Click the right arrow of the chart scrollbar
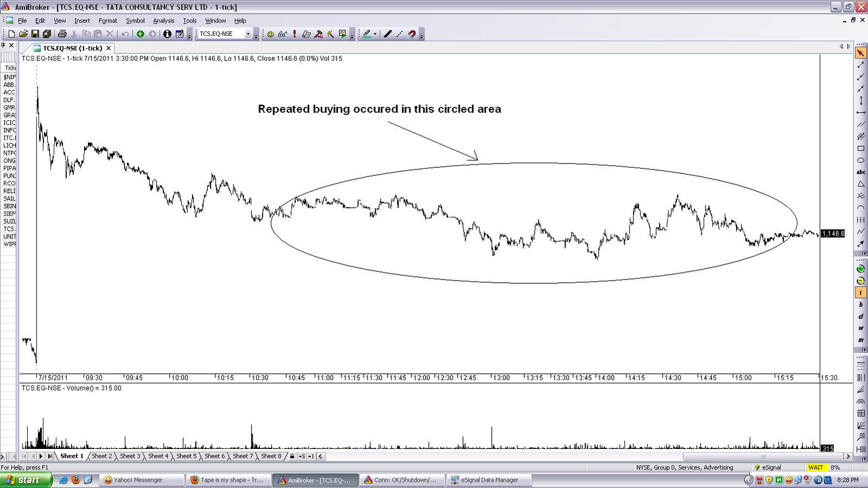The width and height of the screenshot is (868, 488). pyautogui.click(x=848, y=457)
